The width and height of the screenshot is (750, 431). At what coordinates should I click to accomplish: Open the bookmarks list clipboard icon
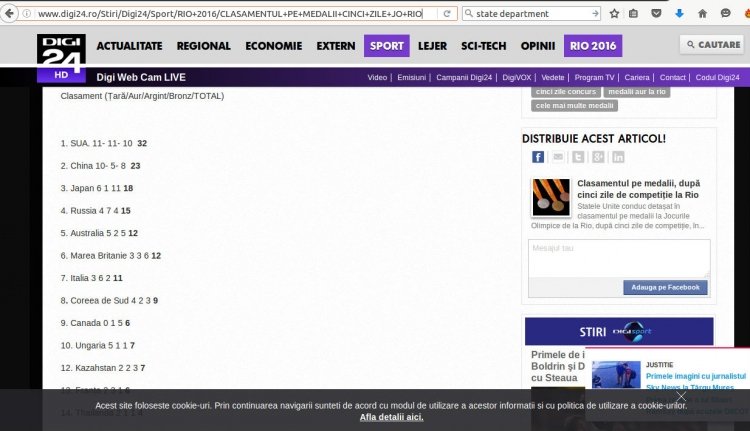(633, 13)
